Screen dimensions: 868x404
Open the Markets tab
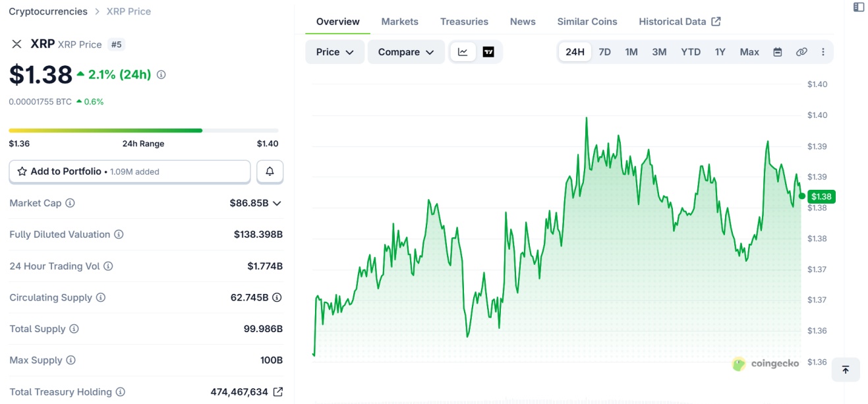(400, 22)
